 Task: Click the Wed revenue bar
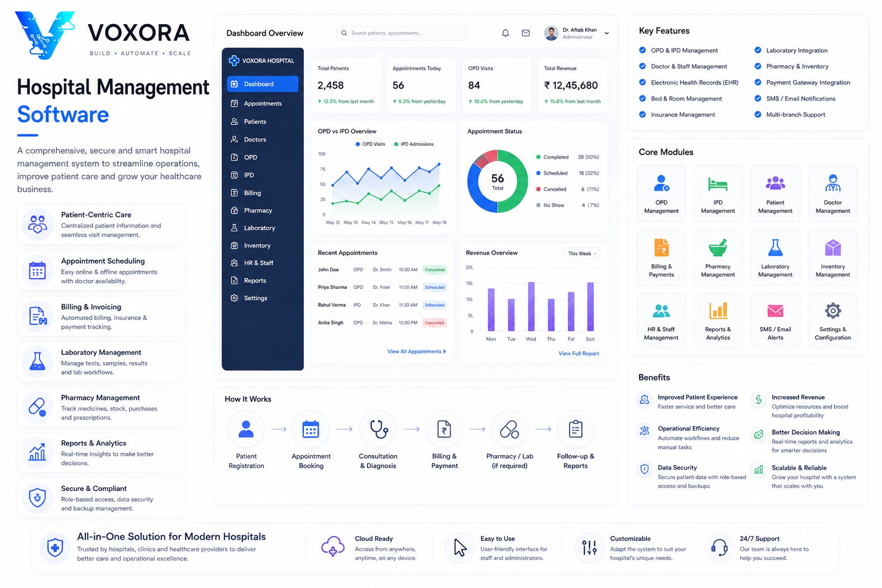pyautogui.click(x=531, y=307)
